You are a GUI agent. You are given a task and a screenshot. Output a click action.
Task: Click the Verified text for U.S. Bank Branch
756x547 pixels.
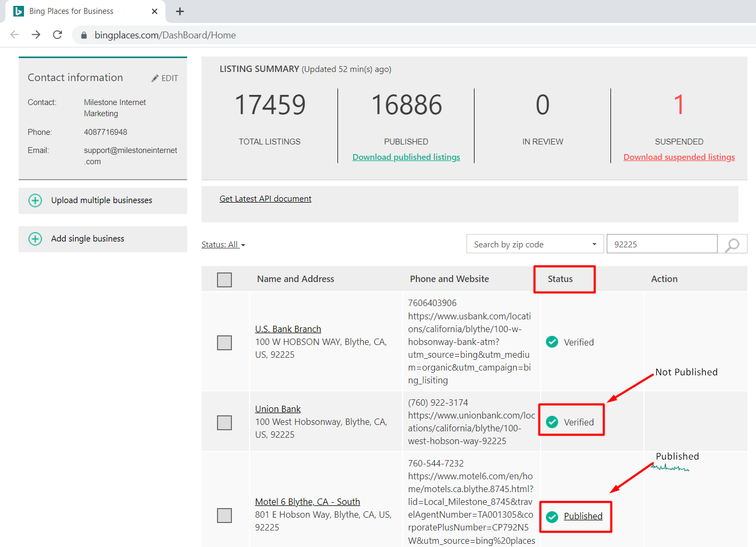point(579,342)
